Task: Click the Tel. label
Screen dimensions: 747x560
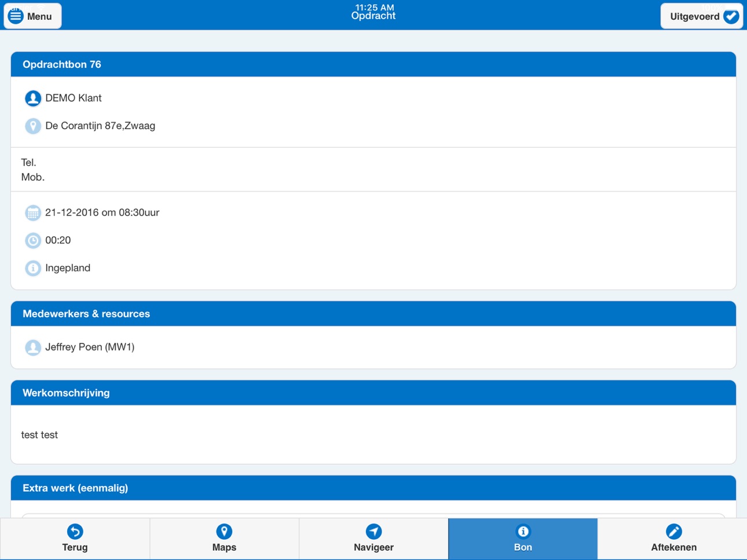Action: 28,163
